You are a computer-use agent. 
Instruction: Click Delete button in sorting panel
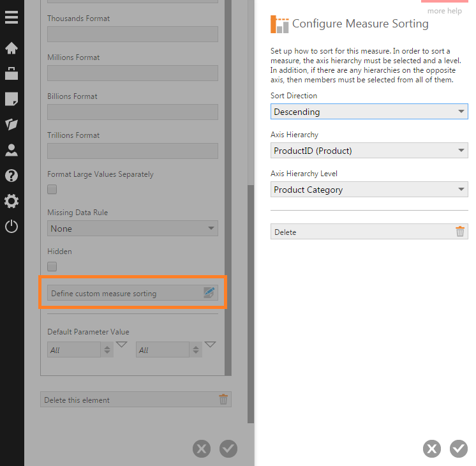(369, 232)
